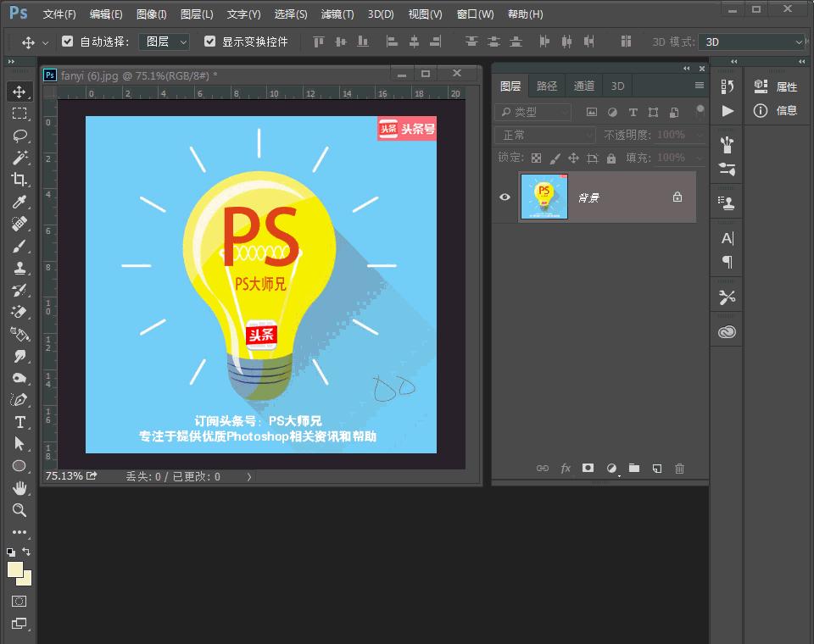Select the Move tool in toolbox
This screenshot has height=644, width=814.
click(x=20, y=92)
